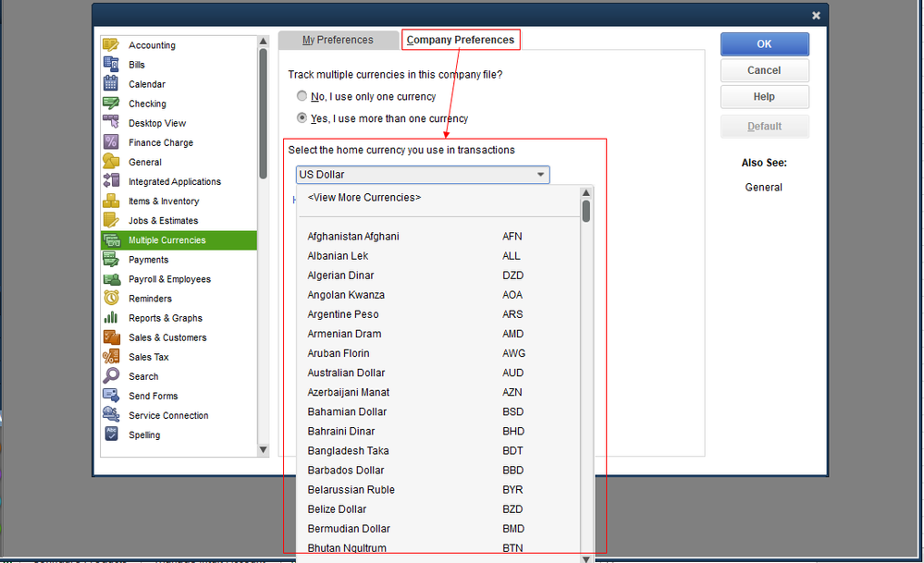The image size is (924, 563).
Task: Click the Cancel button
Action: [x=764, y=70]
